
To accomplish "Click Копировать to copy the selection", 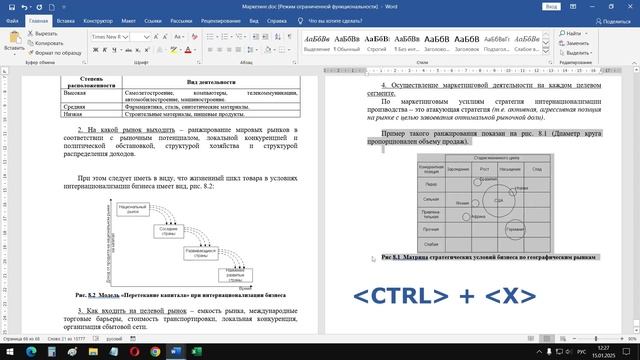I will [x=45, y=43].
